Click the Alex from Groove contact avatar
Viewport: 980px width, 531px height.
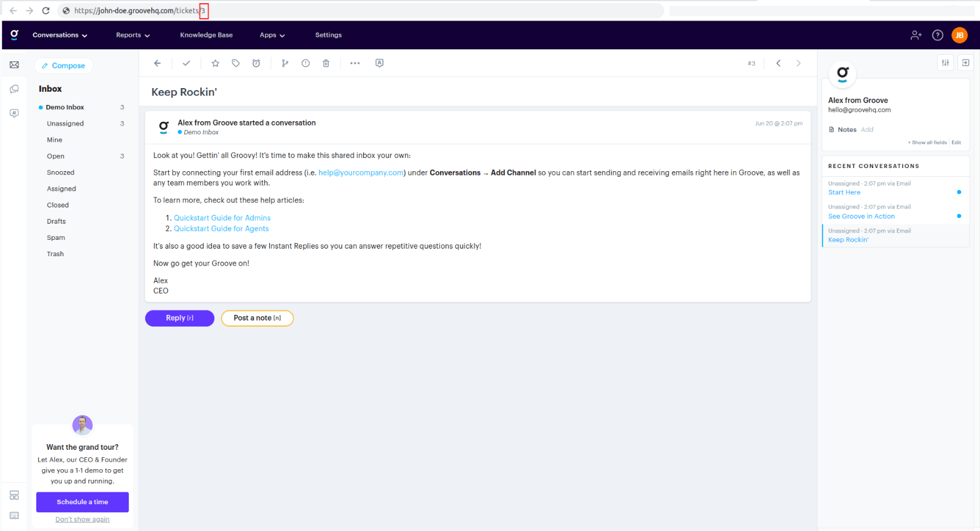pyautogui.click(x=842, y=74)
